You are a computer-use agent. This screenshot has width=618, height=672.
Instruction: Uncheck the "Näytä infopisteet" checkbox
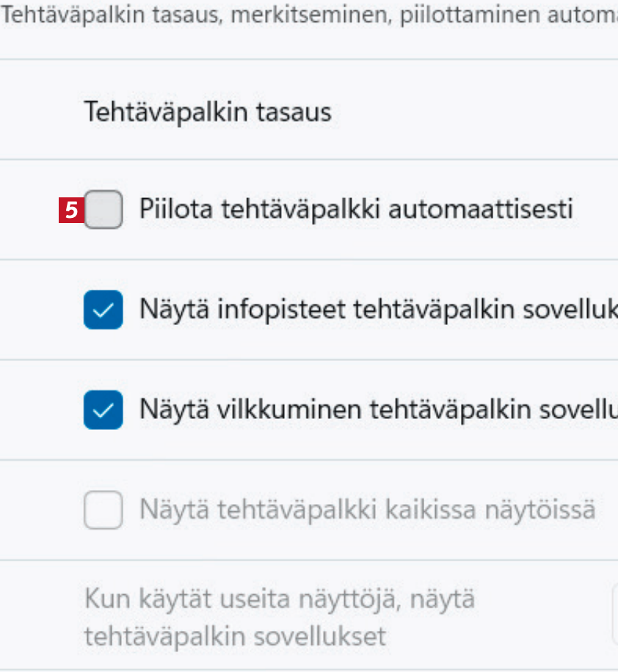tap(103, 310)
